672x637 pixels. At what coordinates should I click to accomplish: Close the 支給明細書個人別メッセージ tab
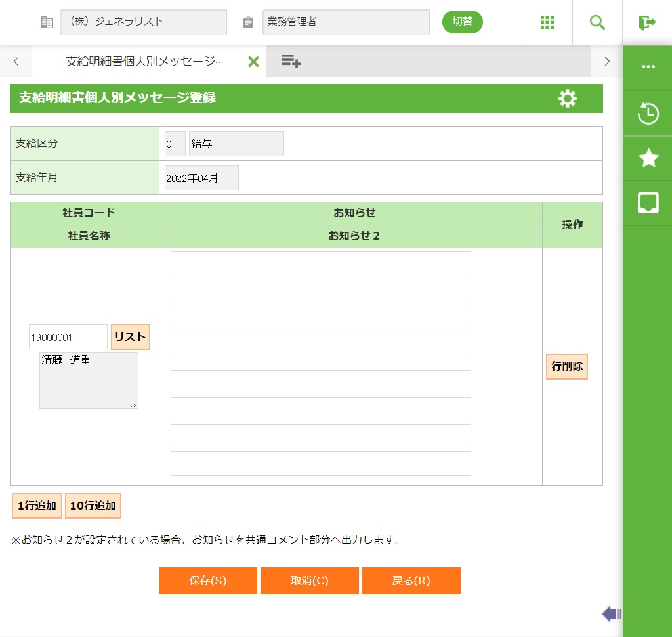[x=253, y=62]
